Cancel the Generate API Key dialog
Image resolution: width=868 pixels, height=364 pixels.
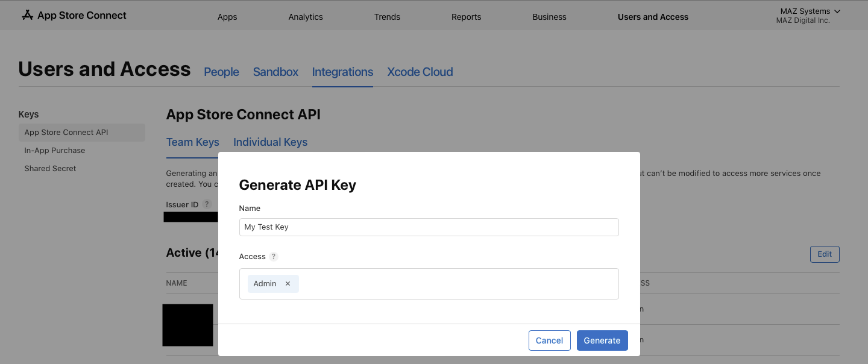click(550, 340)
